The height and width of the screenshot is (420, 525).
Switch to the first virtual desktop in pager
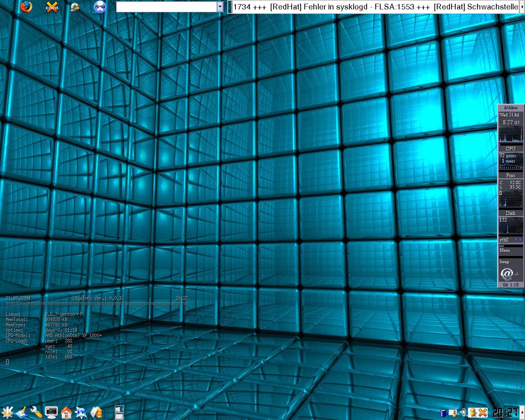[119, 409]
